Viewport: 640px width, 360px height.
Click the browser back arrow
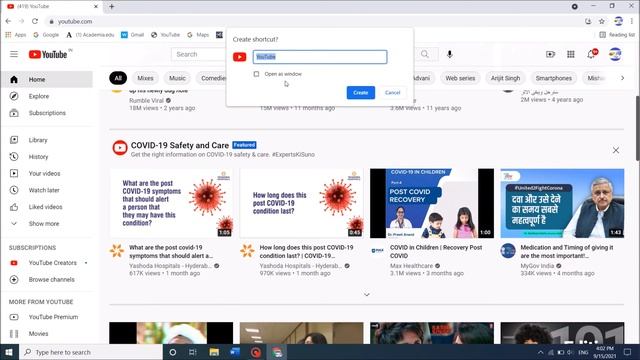pyautogui.click(x=8, y=21)
